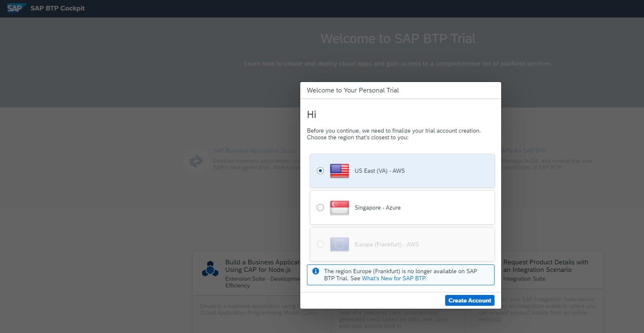
Task: Open the What's New for SAP BTP link
Action: 394,278
